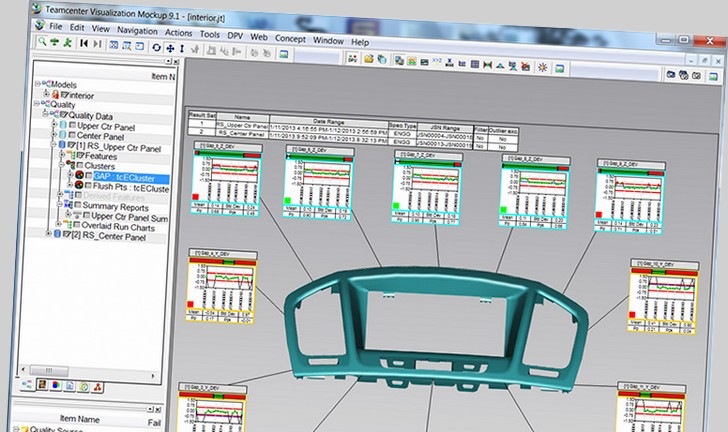Open the Gap_5_Z_DEV chart callout

[227, 179]
